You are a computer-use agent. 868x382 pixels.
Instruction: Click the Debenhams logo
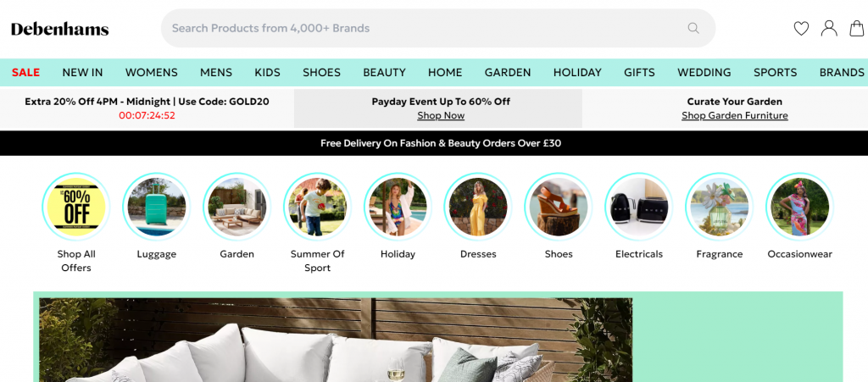pyautogui.click(x=60, y=30)
